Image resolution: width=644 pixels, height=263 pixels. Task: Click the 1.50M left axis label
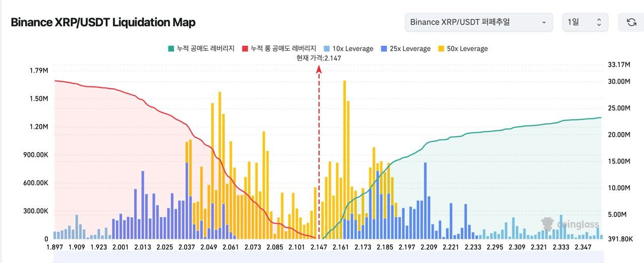38,99
